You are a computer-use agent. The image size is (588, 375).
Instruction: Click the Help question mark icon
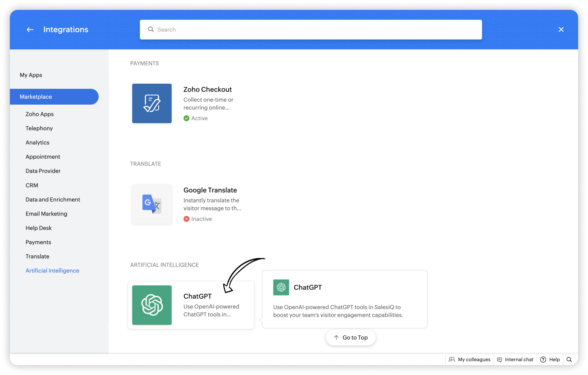point(543,360)
